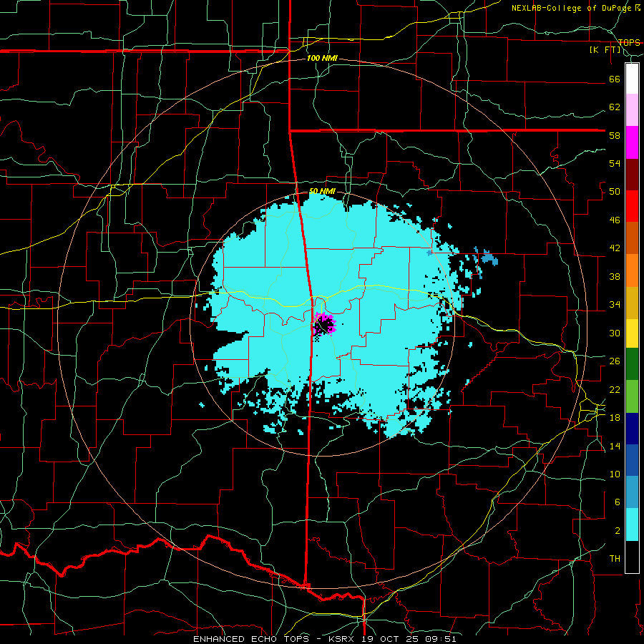Screen dimensions: 644x644
Task: Select the gold swatch in the color scale
Action: point(632,303)
